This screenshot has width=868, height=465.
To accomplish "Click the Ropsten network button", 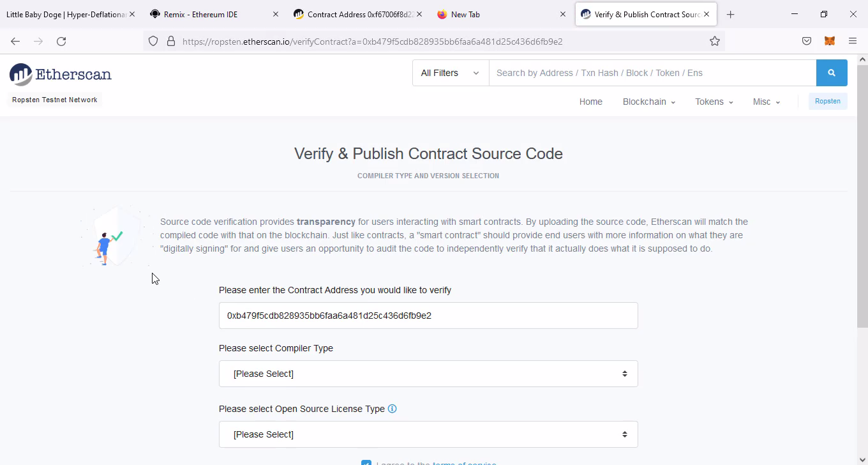I will 827,101.
